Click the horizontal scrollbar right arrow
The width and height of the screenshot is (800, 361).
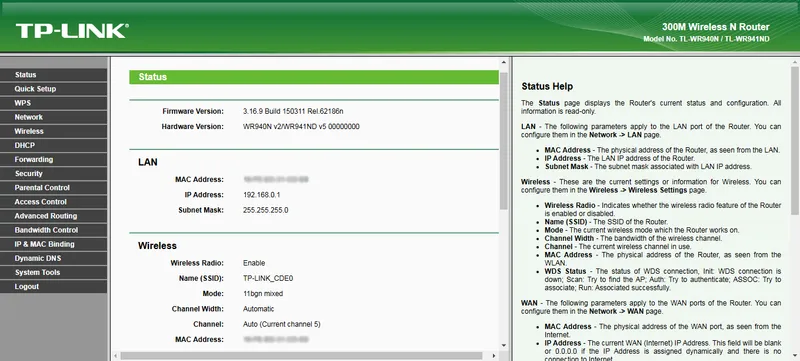point(494,355)
